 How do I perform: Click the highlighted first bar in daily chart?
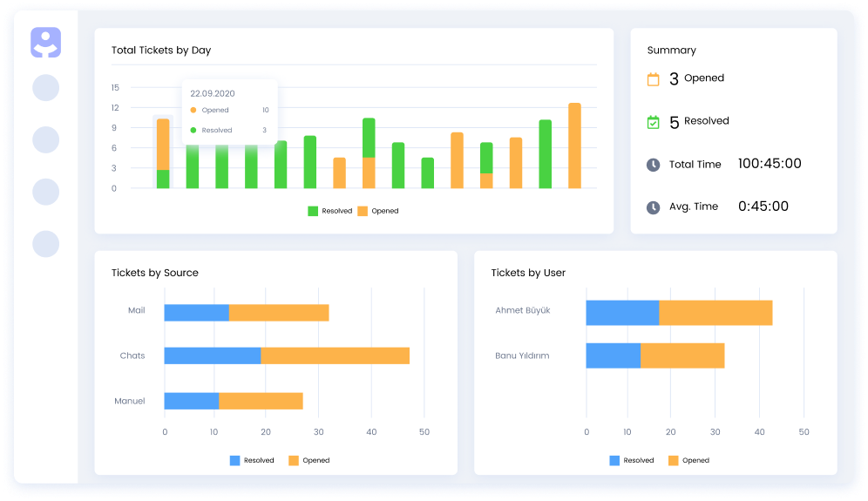click(x=163, y=152)
